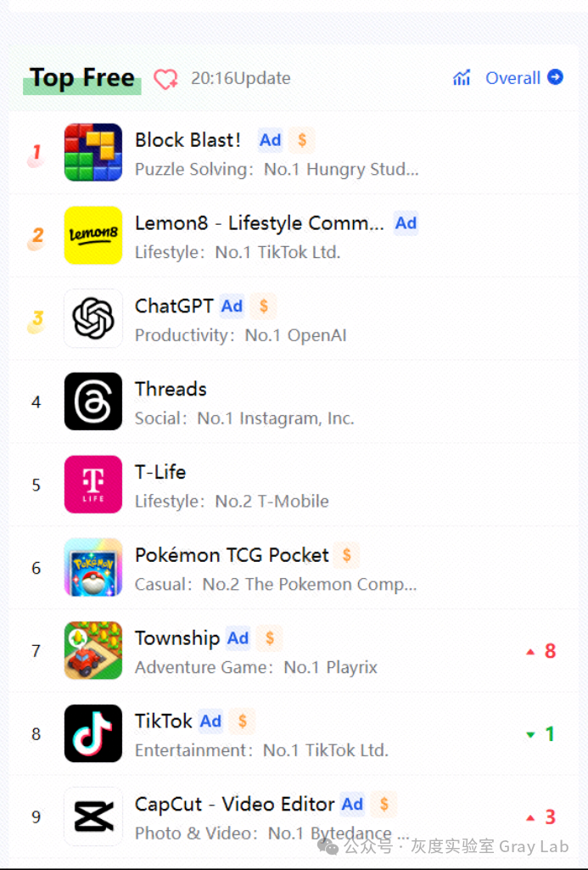Open the Pokémon TCG Pocket title
The image size is (588, 870).
pyautogui.click(x=232, y=555)
